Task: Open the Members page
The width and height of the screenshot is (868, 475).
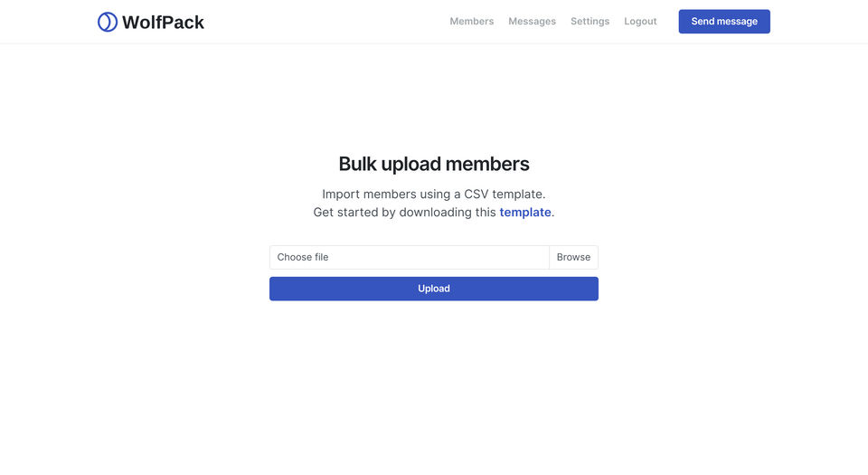Action: pyautogui.click(x=472, y=21)
